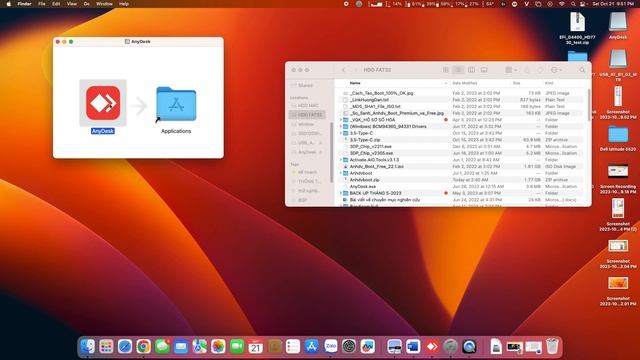The height and width of the screenshot is (360, 640).
Task: Expand the [Windows] BCM94360_94331 Drivers folder
Action: click(x=341, y=127)
